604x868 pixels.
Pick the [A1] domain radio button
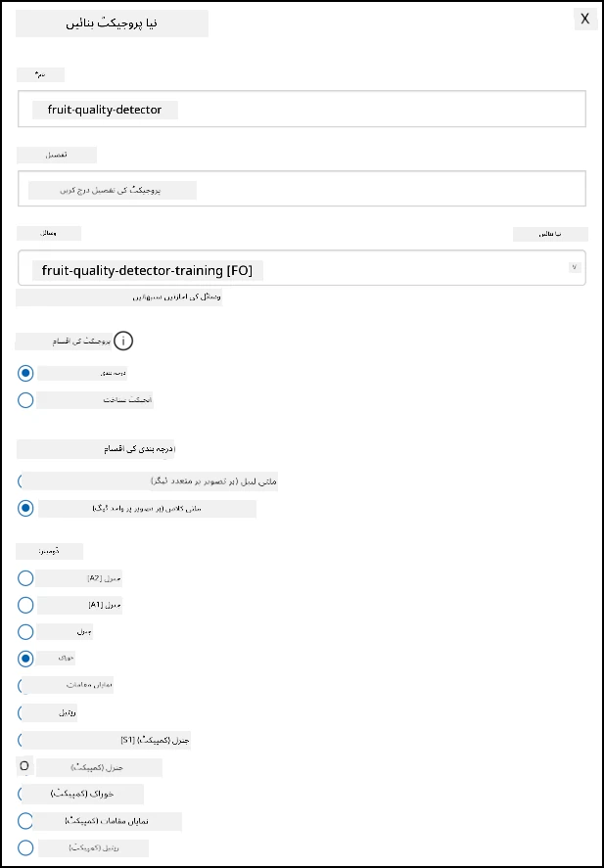25,605
